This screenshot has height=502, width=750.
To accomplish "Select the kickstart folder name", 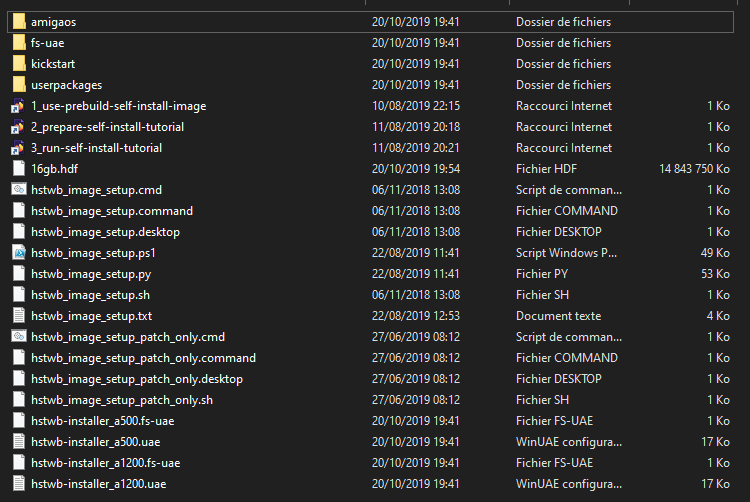I will [x=53, y=64].
